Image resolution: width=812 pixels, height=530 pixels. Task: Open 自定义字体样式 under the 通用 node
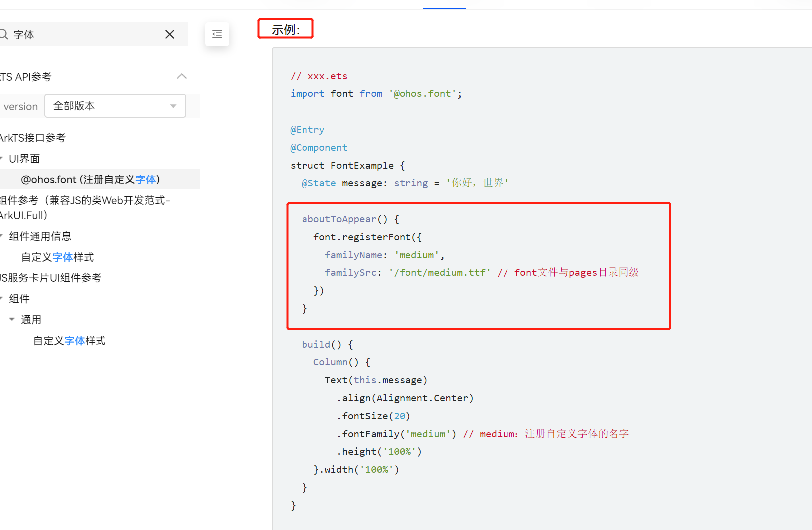69,341
